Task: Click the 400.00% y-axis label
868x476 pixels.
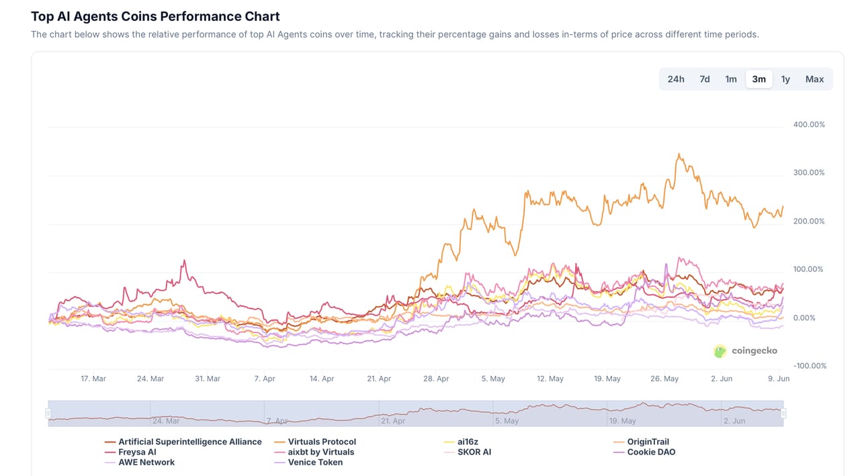Action: tap(809, 125)
